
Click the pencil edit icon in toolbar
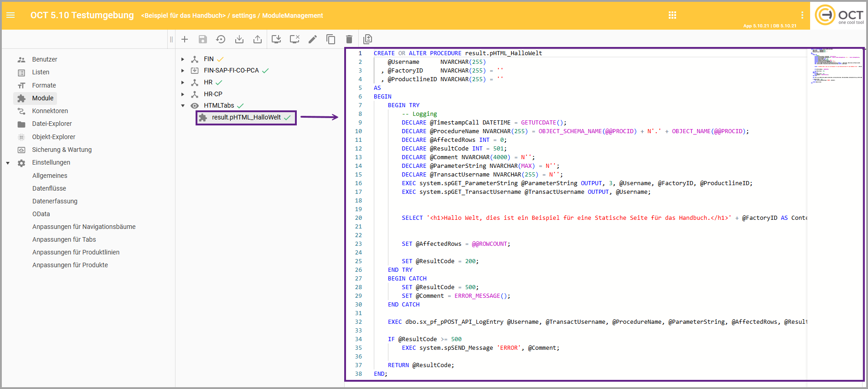312,39
